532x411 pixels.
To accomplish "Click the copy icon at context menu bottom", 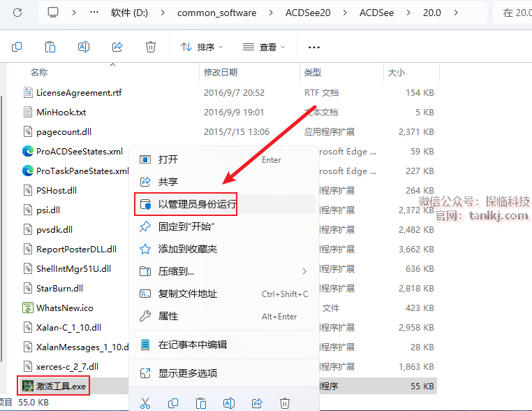I will (x=173, y=403).
